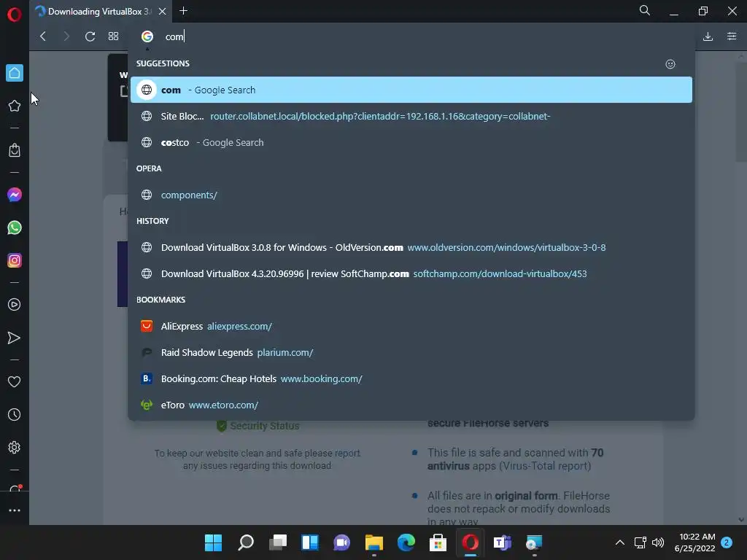Open the clock showing 10:22 AM
Viewport: 747px width, 560px height.
(695, 542)
